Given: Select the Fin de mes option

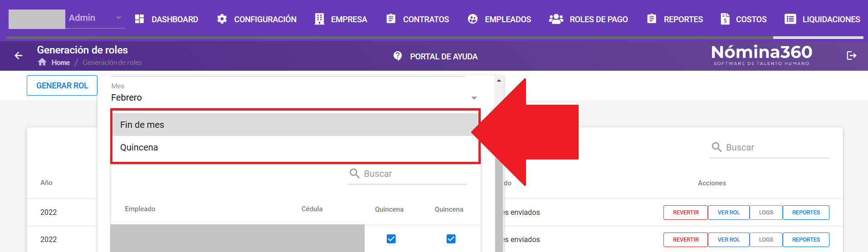Looking at the screenshot, I should tap(295, 125).
